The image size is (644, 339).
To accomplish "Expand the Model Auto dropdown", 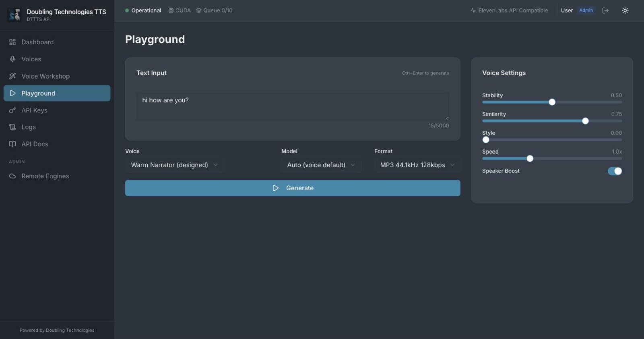I will pos(322,165).
